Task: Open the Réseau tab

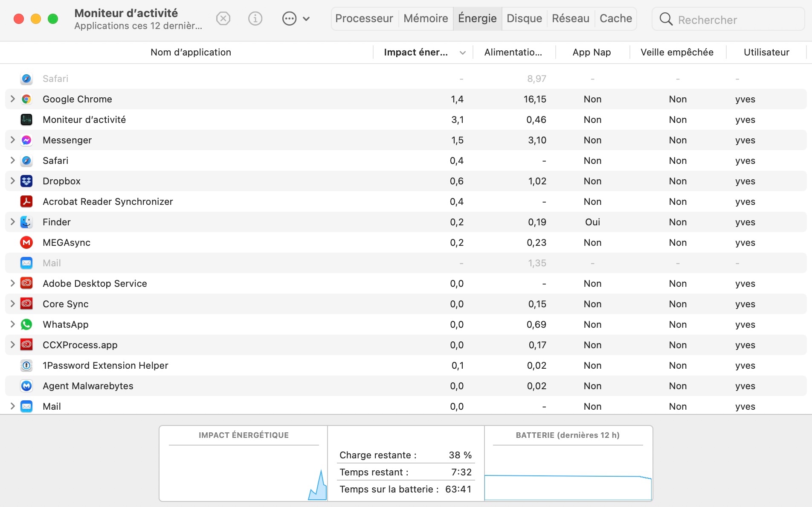Action: [570, 19]
